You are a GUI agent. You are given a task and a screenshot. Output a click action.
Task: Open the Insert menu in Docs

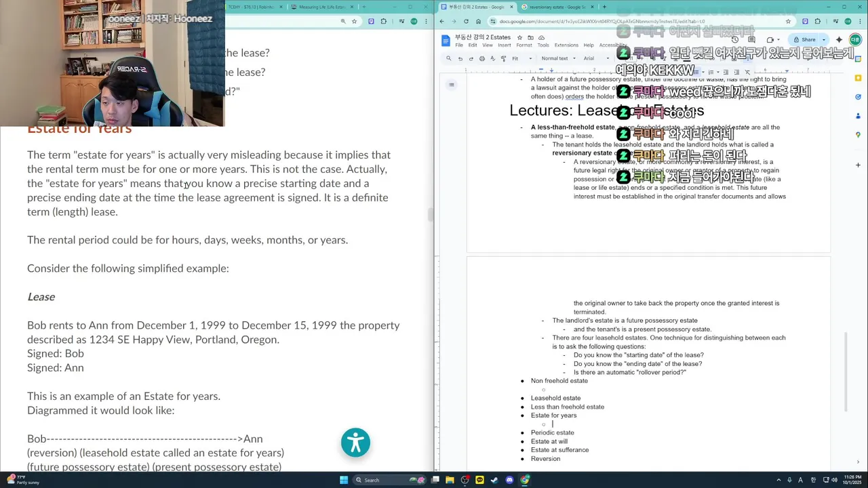(505, 45)
